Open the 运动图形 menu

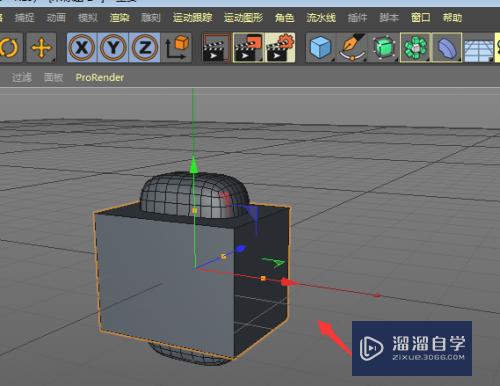(x=243, y=17)
